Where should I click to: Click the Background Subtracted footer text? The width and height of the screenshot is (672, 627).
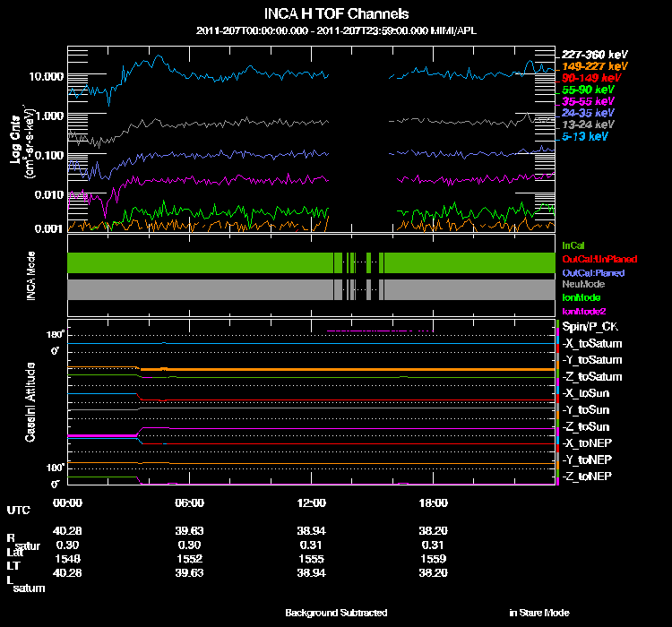coord(336,613)
